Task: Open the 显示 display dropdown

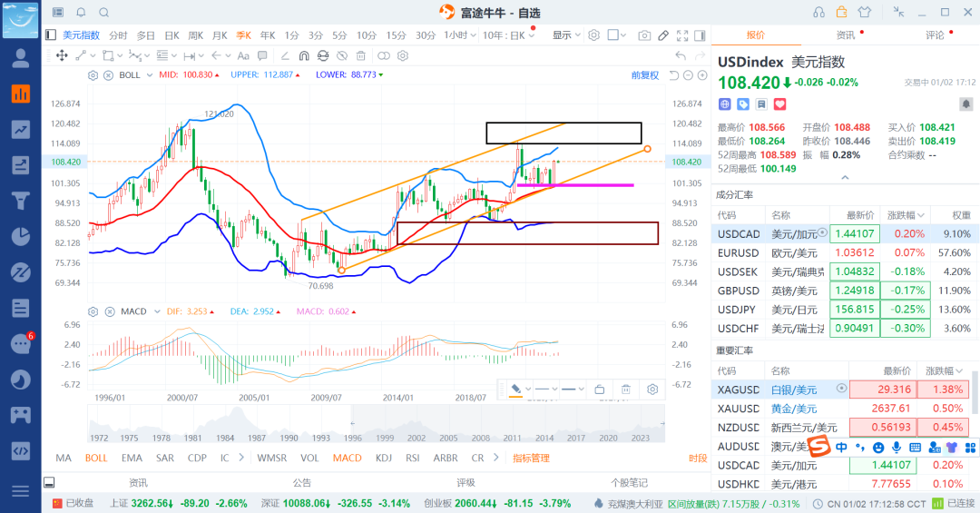Action: coord(566,35)
